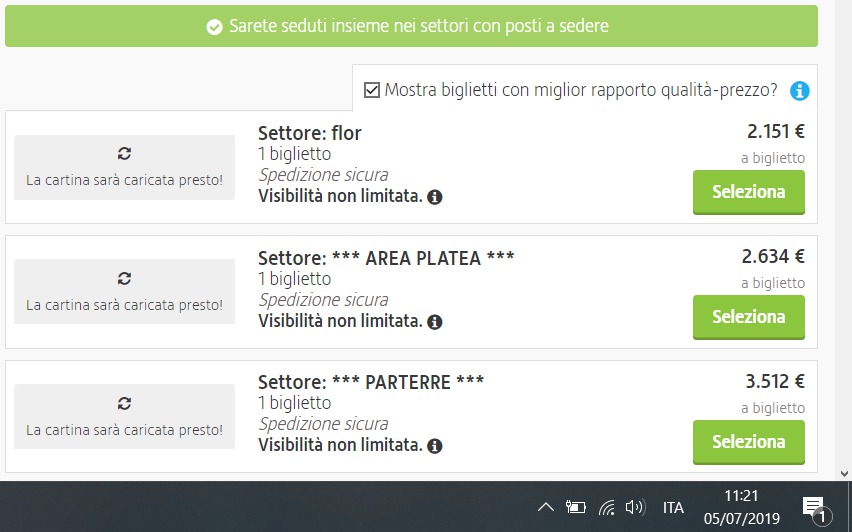Open the Wi-Fi network tray icon
The width and height of the screenshot is (852, 532).
606,508
